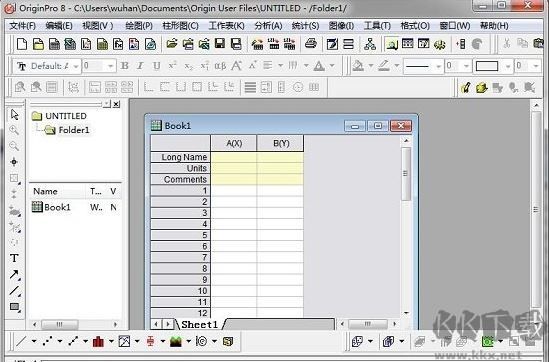549x362 pixels.
Task: Click the New Project icon
Action: [x=22, y=44]
